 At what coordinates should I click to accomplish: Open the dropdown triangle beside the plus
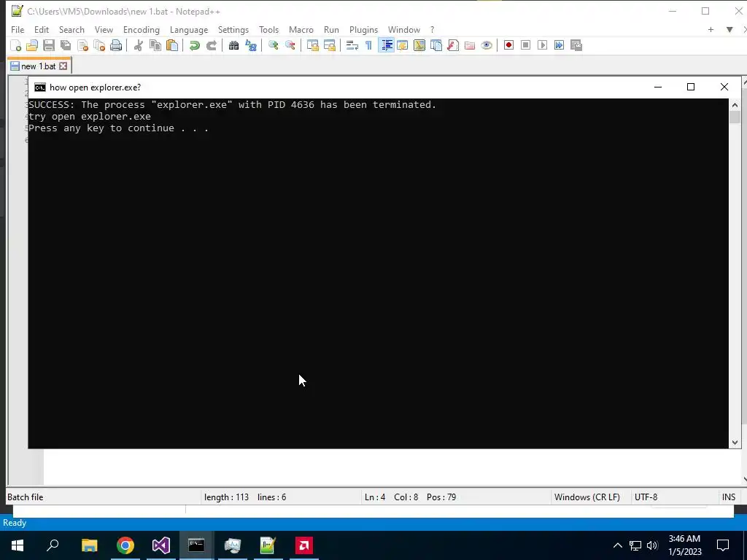pyautogui.click(x=729, y=29)
